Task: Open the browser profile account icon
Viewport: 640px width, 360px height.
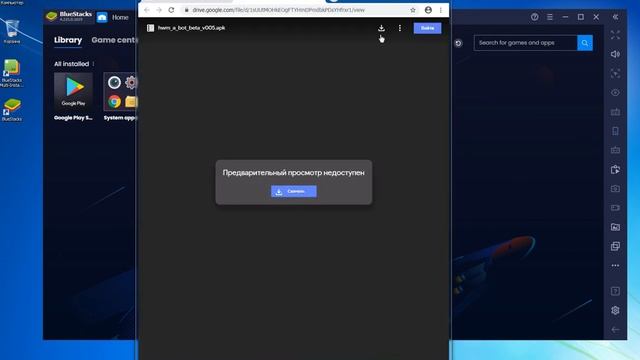Action: [x=428, y=10]
